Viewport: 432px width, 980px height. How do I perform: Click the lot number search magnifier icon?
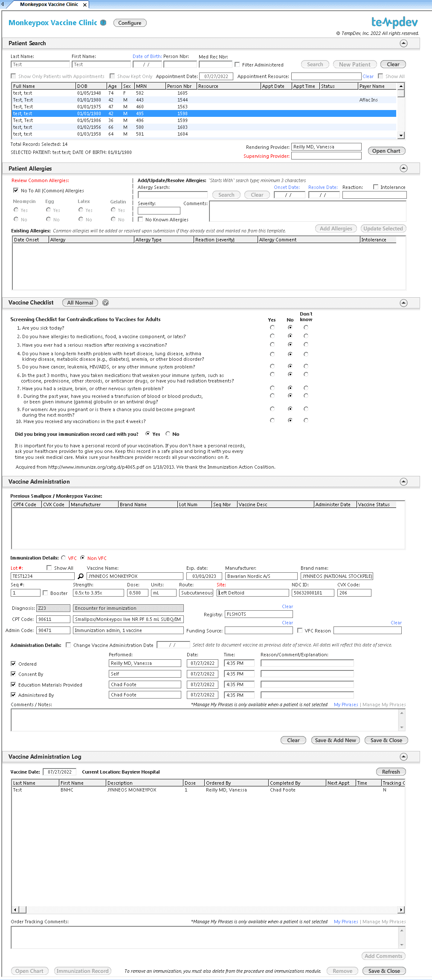[81, 576]
